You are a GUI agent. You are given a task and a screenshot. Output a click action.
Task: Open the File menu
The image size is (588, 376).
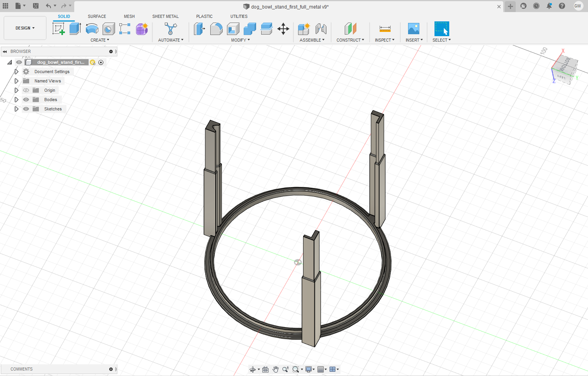click(20, 6)
